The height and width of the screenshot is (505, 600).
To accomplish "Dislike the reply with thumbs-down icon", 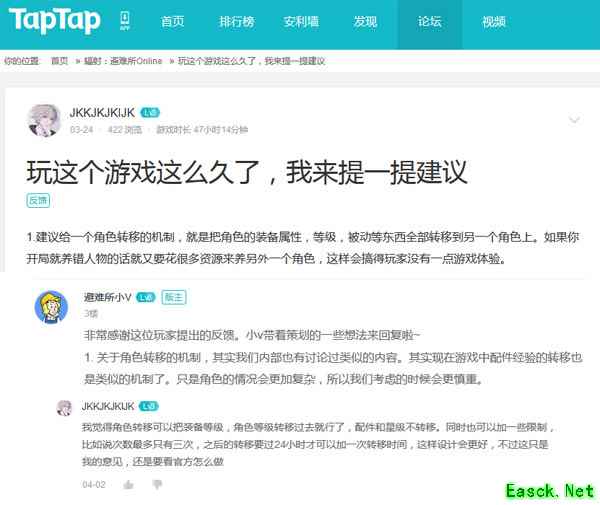I will tap(156, 484).
